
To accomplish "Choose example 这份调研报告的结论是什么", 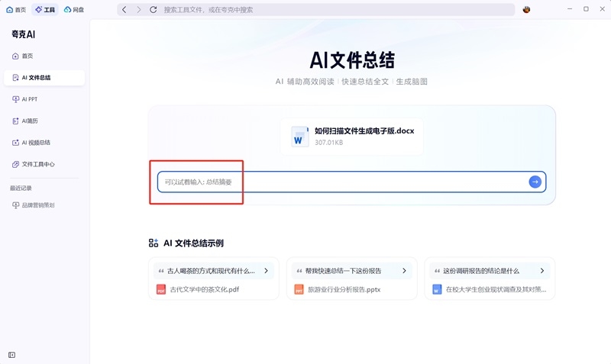I will [x=490, y=271].
